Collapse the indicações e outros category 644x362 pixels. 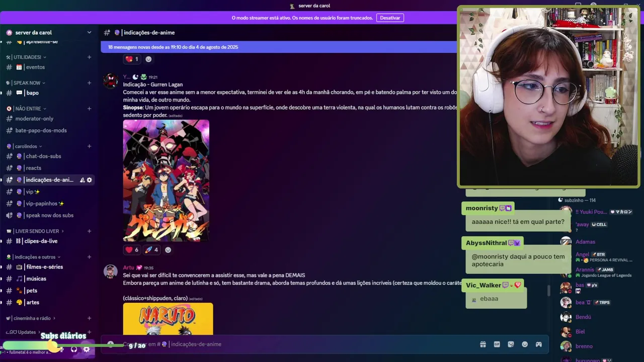coord(33,257)
